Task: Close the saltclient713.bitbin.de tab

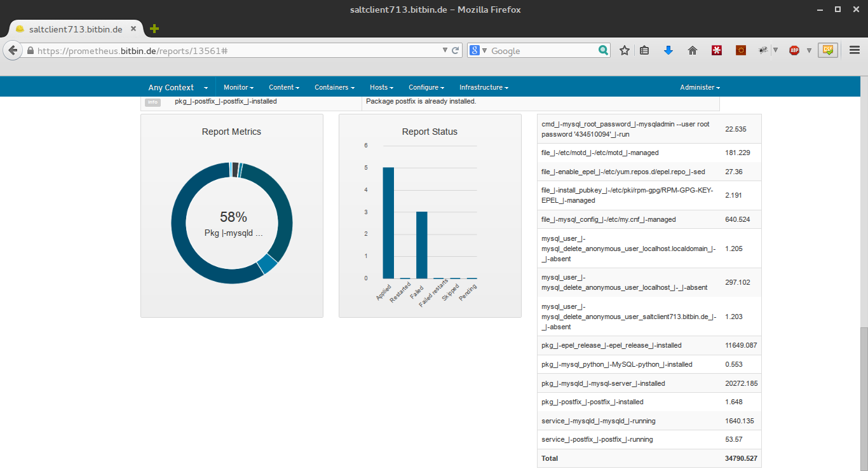Action: pos(133,29)
